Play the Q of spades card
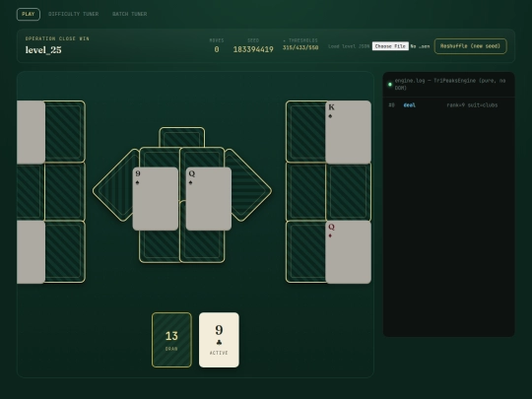 click(209, 199)
